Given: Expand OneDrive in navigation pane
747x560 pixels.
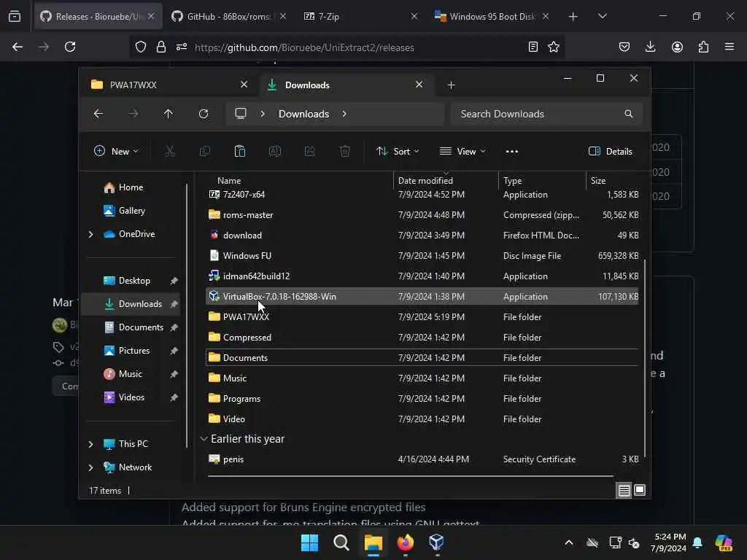Looking at the screenshot, I should [x=91, y=234].
